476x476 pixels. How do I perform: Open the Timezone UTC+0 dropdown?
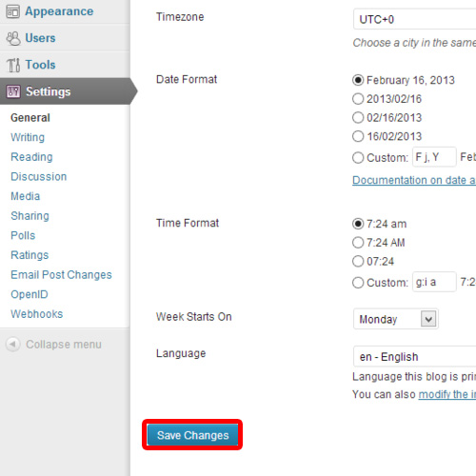[414, 19]
